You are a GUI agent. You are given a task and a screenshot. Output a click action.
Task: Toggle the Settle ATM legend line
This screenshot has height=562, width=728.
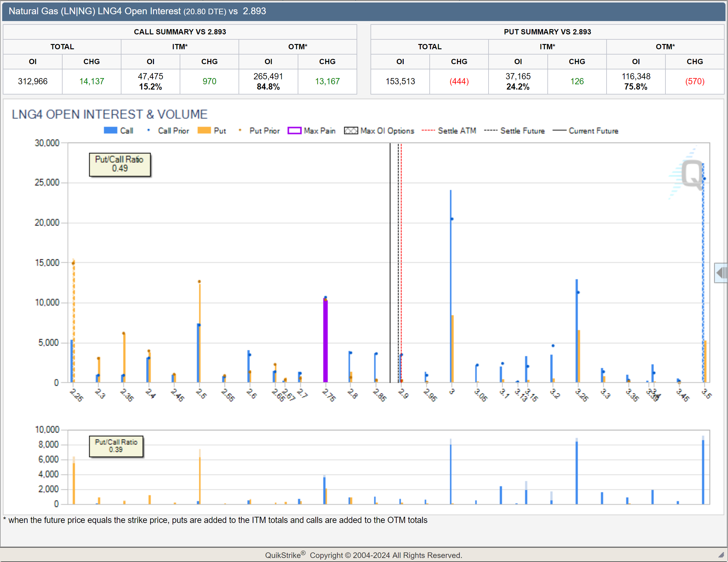pyautogui.click(x=428, y=131)
